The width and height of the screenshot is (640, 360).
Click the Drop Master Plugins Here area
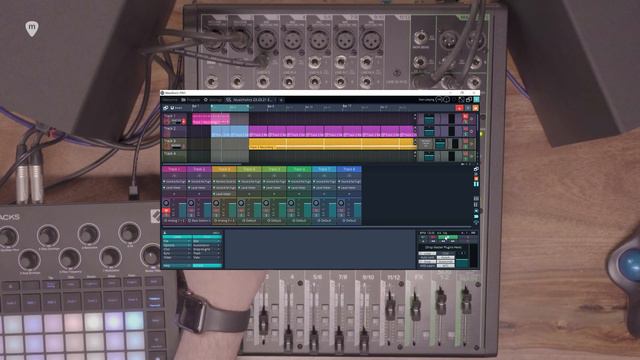443,247
